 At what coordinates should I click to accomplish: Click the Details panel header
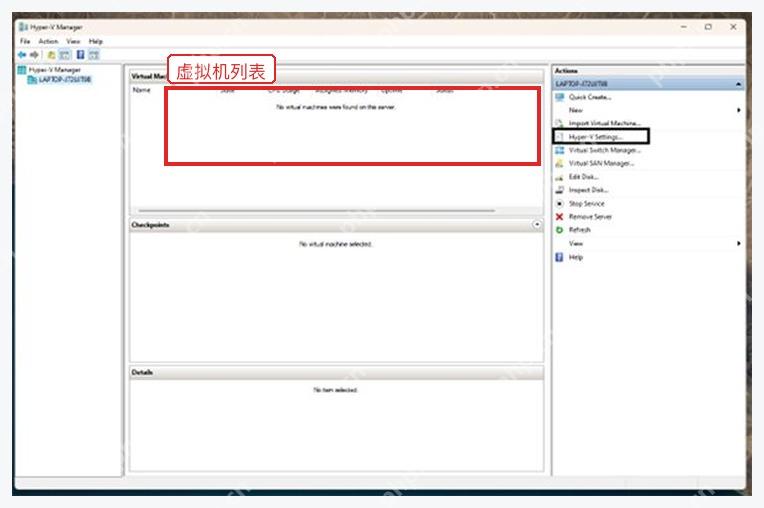336,373
